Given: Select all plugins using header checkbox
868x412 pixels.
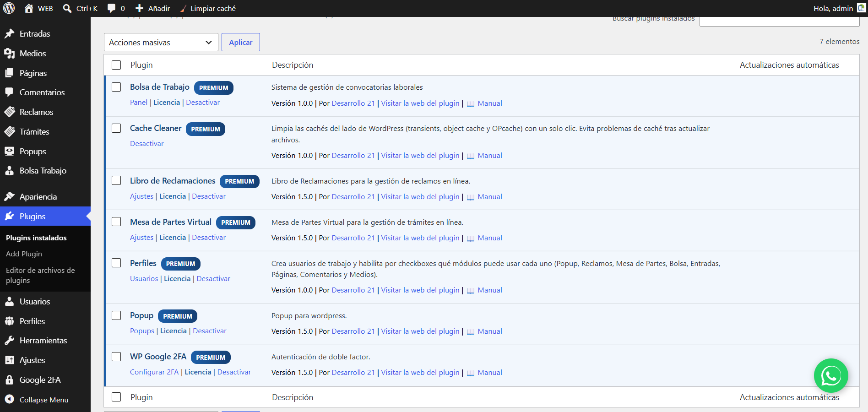Looking at the screenshot, I should (x=116, y=65).
